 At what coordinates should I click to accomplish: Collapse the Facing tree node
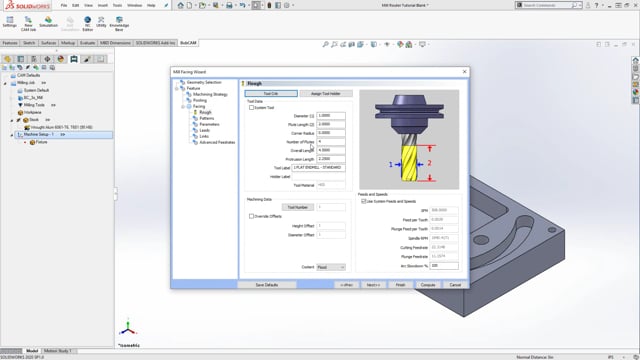pyautogui.click(x=183, y=107)
